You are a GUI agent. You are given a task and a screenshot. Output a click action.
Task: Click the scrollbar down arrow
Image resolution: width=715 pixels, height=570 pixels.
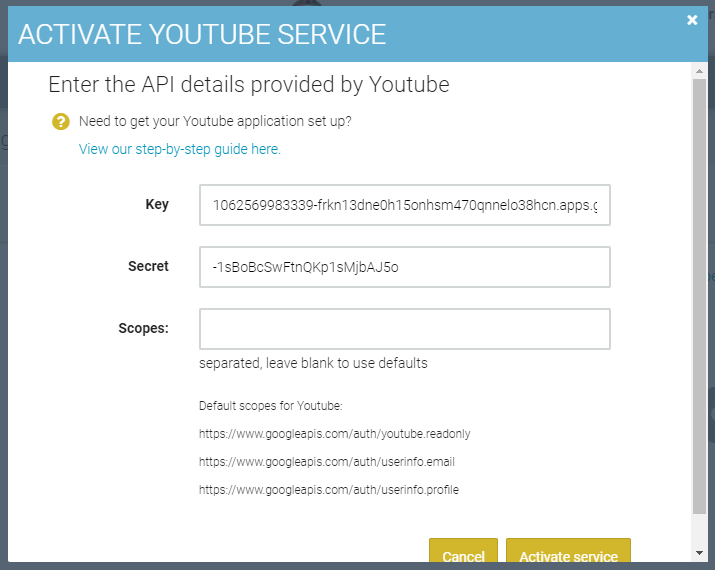click(699, 553)
